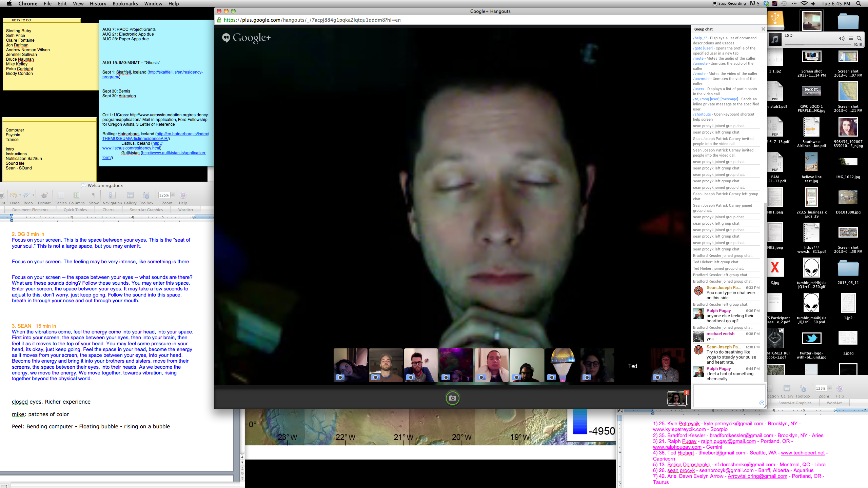Click the green Hangouts capture camera button
Screen dimensions: 868x488
coord(452,398)
